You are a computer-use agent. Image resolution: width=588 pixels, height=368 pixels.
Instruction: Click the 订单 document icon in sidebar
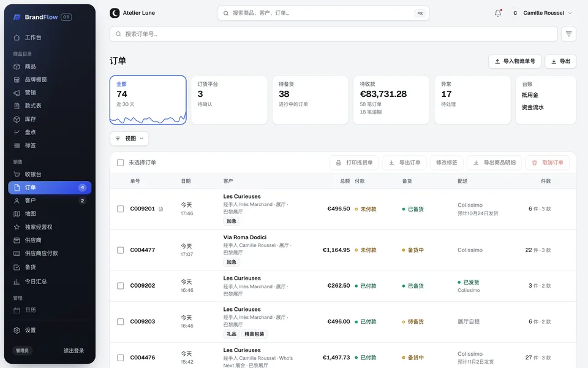(17, 188)
